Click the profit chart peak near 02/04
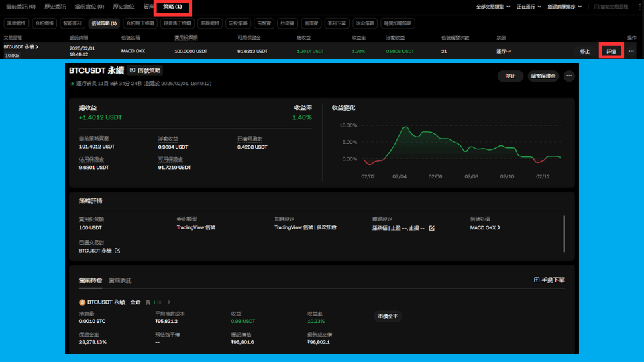The image size is (644, 362). (406, 127)
